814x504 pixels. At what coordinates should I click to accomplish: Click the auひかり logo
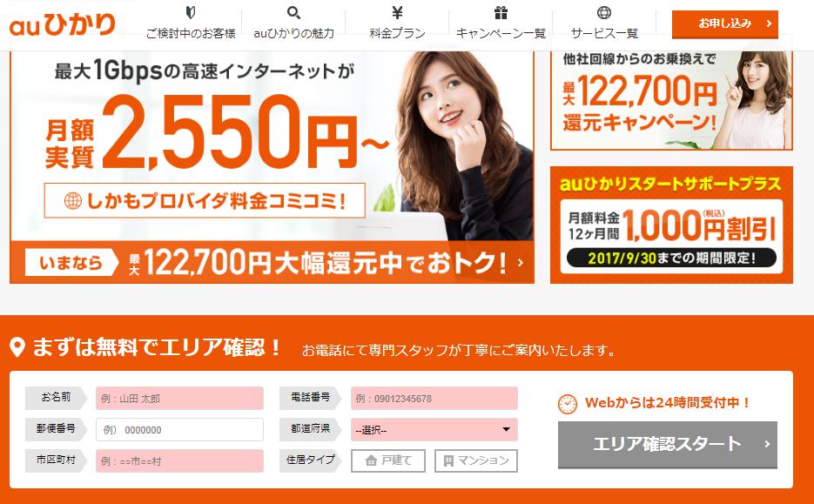(x=62, y=25)
